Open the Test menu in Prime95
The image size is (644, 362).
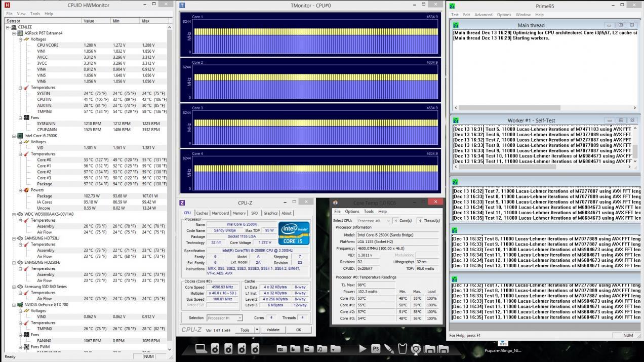tap(455, 15)
